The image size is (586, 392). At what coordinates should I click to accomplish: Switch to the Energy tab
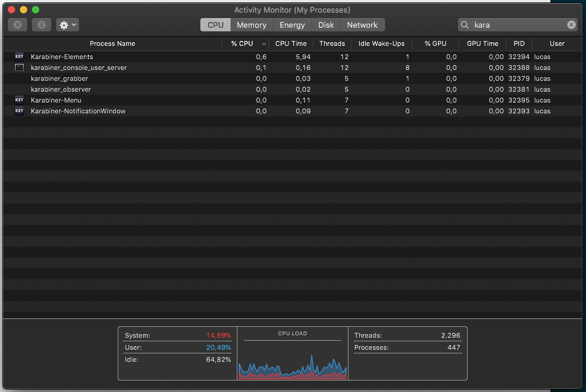pyautogui.click(x=292, y=25)
